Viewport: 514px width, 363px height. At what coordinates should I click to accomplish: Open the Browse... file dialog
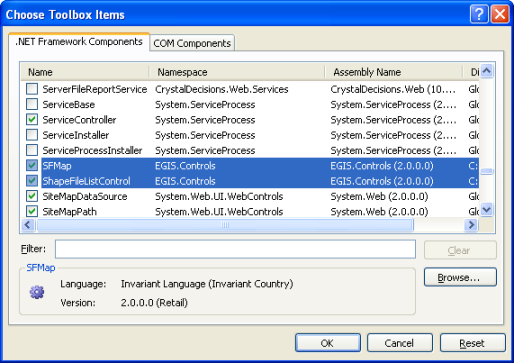click(x=460, y=277)
